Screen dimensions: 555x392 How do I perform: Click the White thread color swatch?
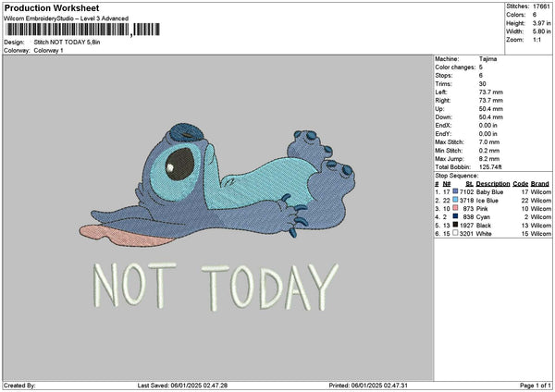pos(457,233)
